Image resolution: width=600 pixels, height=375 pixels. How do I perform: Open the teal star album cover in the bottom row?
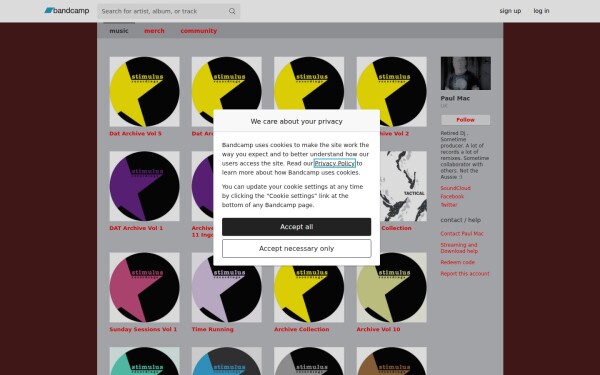144,361
